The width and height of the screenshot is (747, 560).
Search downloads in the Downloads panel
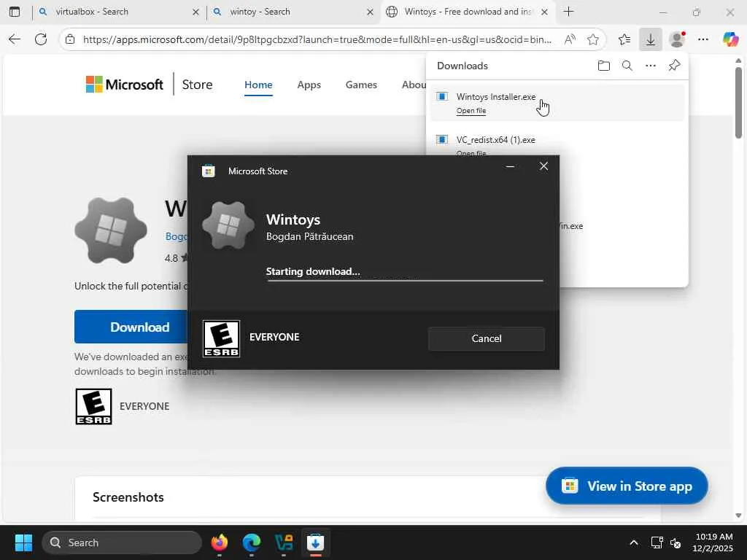coord(627,66)
